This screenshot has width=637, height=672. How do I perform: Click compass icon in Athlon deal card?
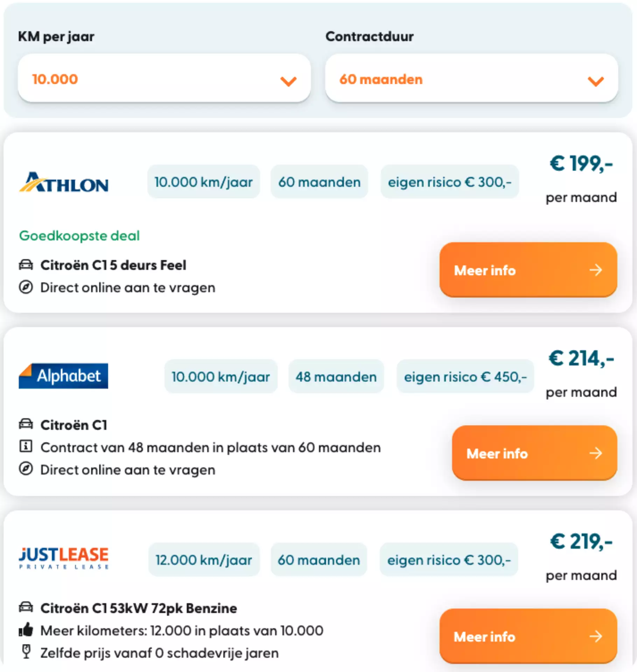[x=26, y=287]
